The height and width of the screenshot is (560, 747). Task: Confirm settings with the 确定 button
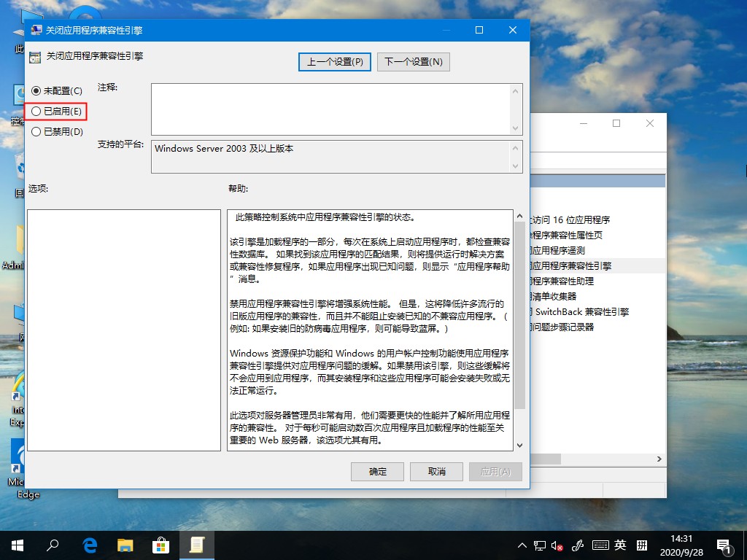(x=377, y=471)
